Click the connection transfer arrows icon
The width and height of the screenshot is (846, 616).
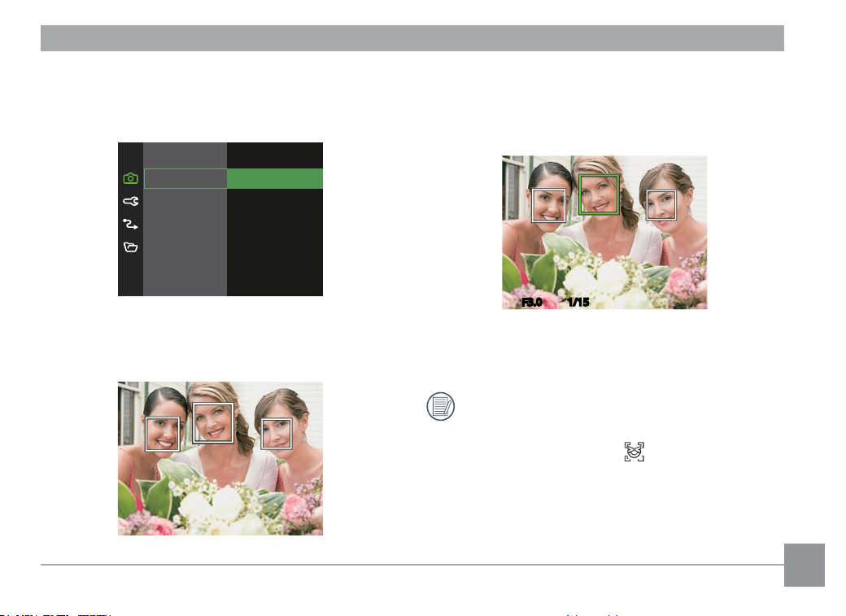[x=130, y=224]
